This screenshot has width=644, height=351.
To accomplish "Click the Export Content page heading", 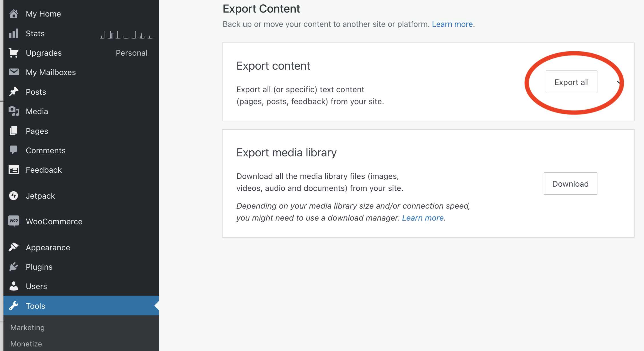I will (x=261, y=9).
